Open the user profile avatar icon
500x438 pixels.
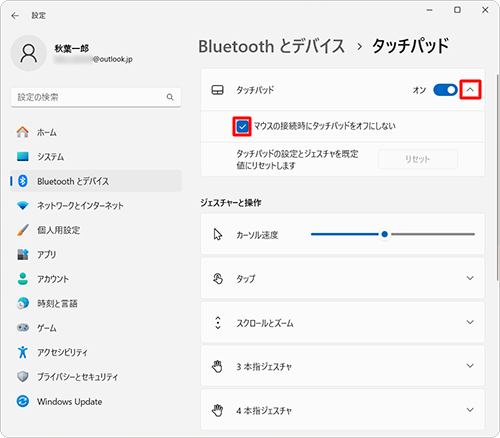29,53
